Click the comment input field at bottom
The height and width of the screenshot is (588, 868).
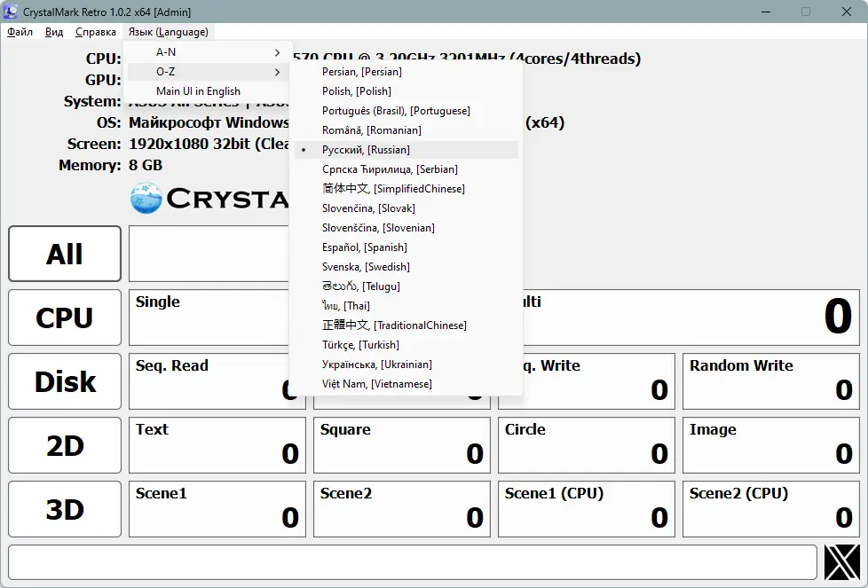[413, 562]
